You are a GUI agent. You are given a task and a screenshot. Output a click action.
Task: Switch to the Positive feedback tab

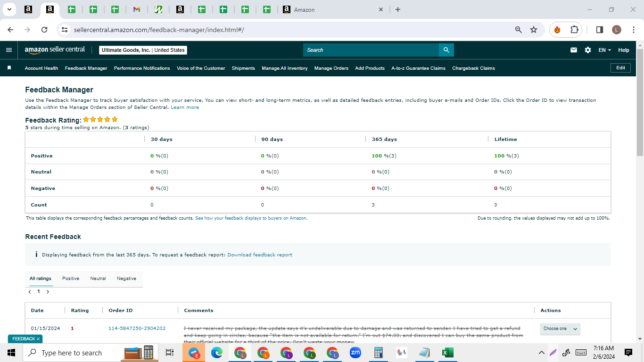[x=71, y=279]
